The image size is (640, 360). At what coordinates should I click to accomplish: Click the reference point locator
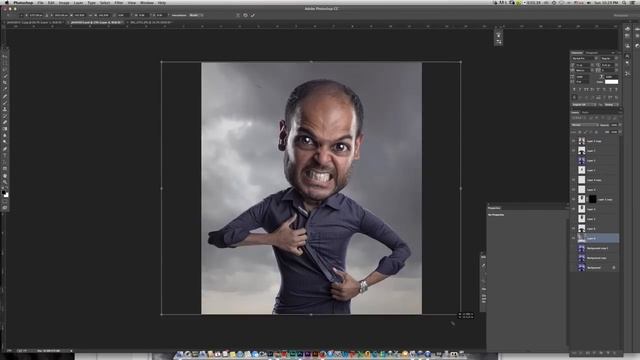tap(21, 15)
